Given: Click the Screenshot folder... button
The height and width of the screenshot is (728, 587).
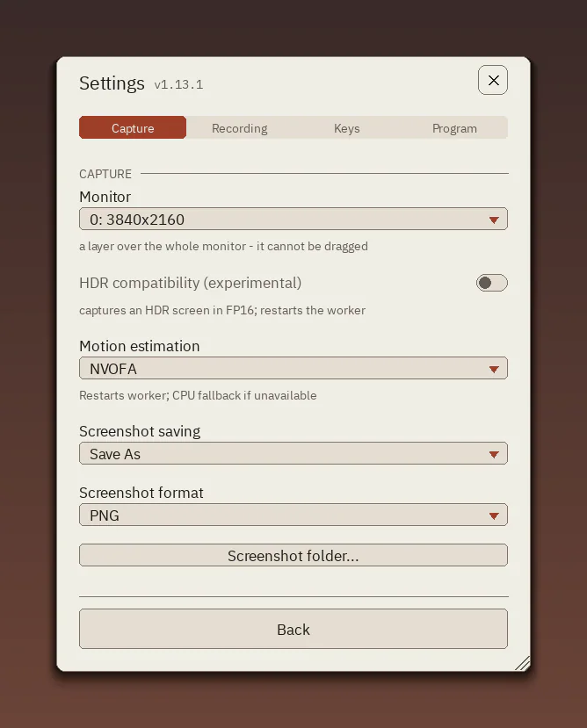Looking at the screenshot, I should tap(293, 555).
